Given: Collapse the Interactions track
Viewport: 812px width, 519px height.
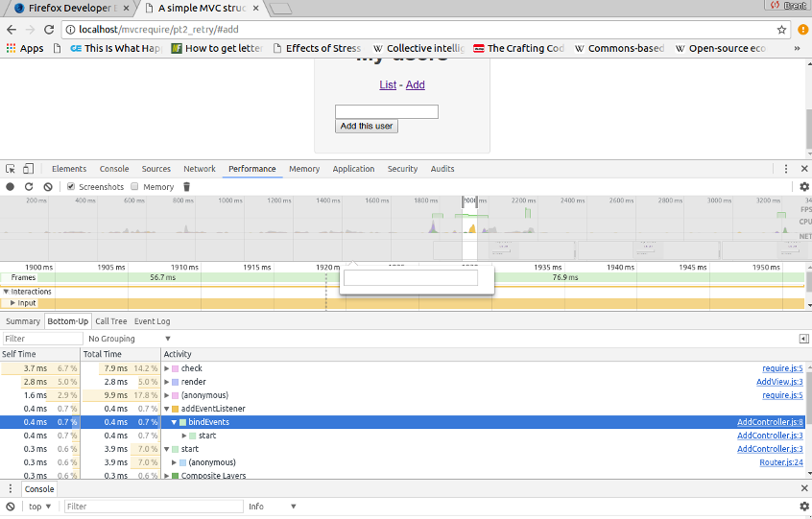Looking at the screenshot, I should tap(6, 292).
